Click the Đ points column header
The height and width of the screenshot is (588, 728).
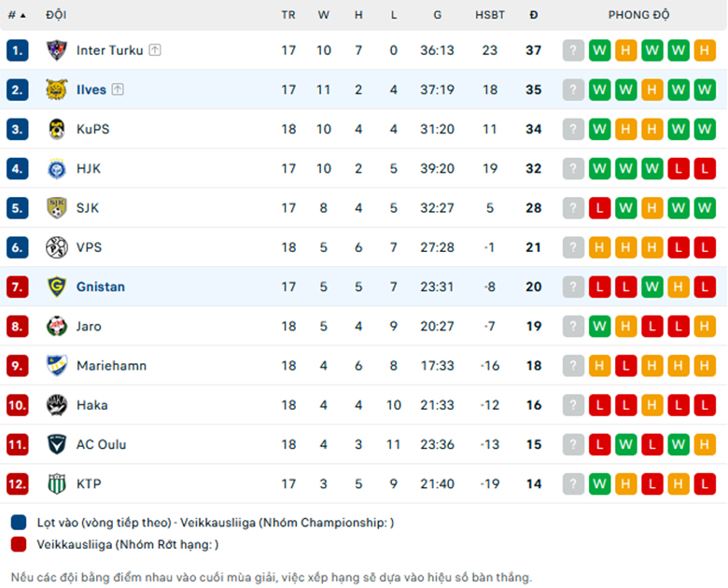[534, 15]
